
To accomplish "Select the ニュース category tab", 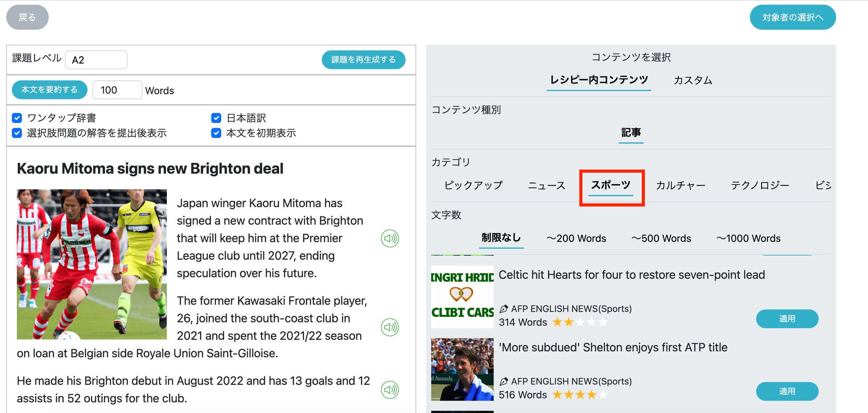I will (546, 185).
